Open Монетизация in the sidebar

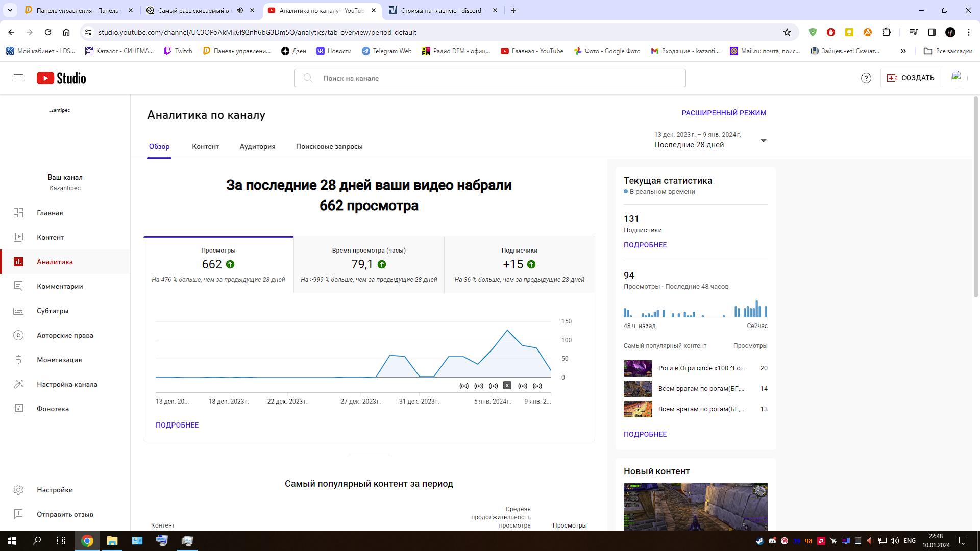(x=65, y=360)
